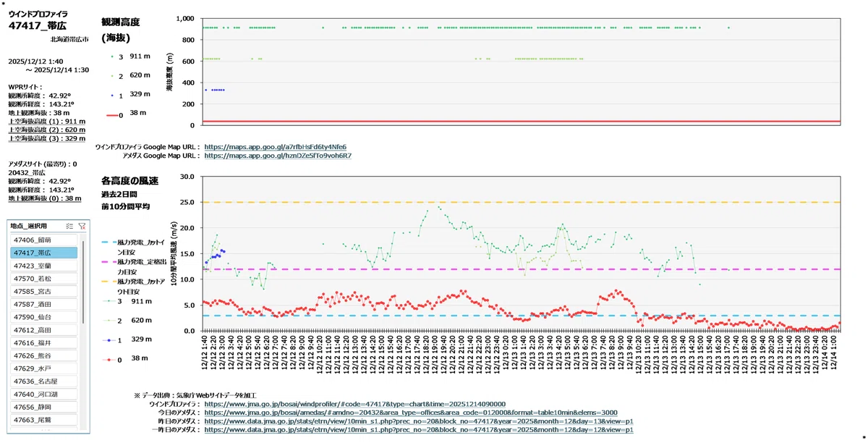Open the wind profiler Google Map URL

pyautogui.click(x=275, y=146)
